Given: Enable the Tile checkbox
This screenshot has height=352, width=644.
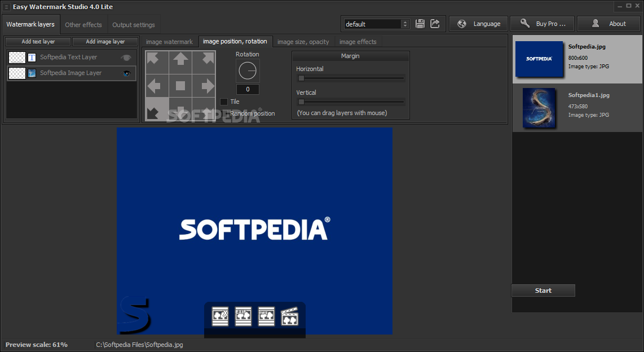Looking at the screenshot, I should pos(224,102).
